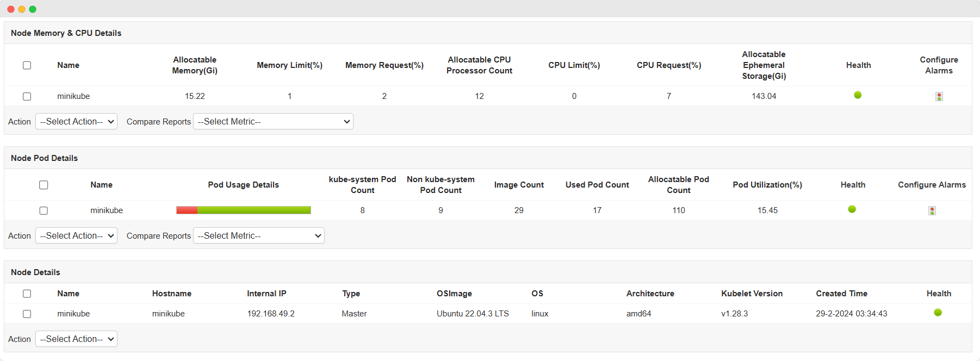Click configure alarms icon in Node Pod Details
This screenshot has width=980, height=361.
(x=932, y=210)
